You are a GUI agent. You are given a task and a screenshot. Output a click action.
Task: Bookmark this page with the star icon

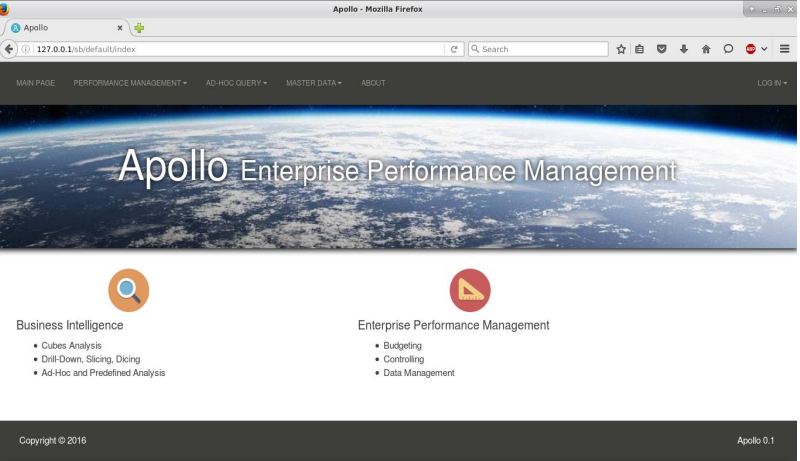(x=621, y=49)
